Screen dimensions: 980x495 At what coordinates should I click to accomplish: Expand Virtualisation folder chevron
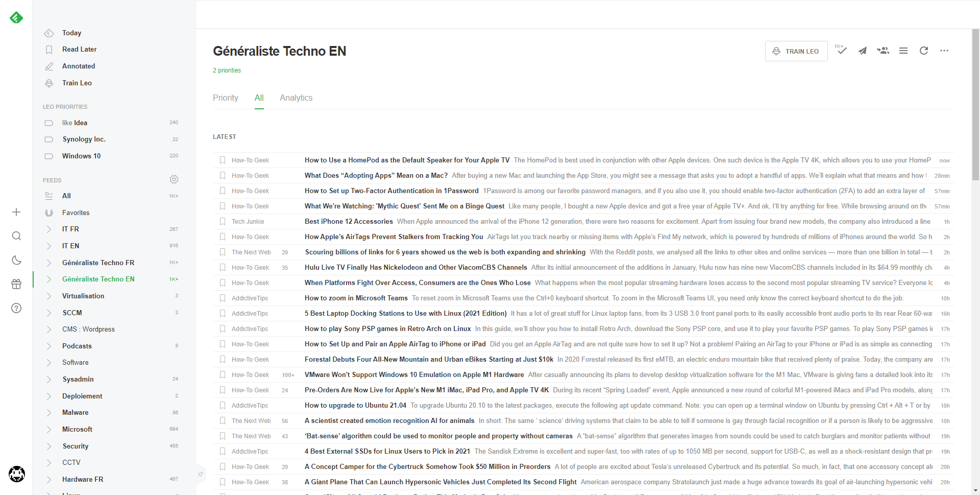pos(49,296)
